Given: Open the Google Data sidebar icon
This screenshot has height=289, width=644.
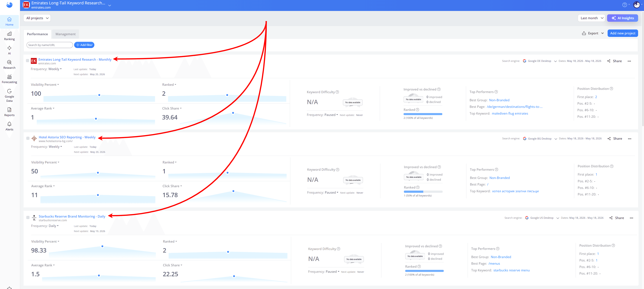Looking at the screenshot, I should pos(9,96).
